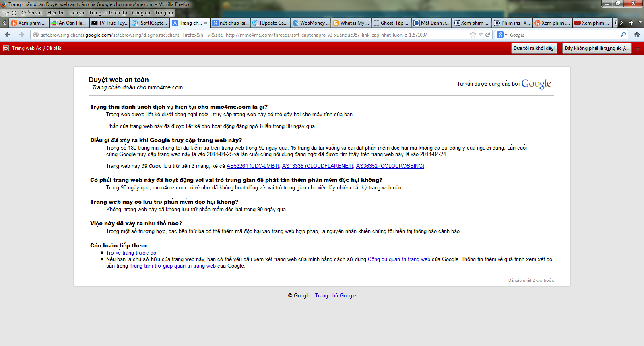
Task: Open the Tệp (f) menu
Action: [9, 13]
